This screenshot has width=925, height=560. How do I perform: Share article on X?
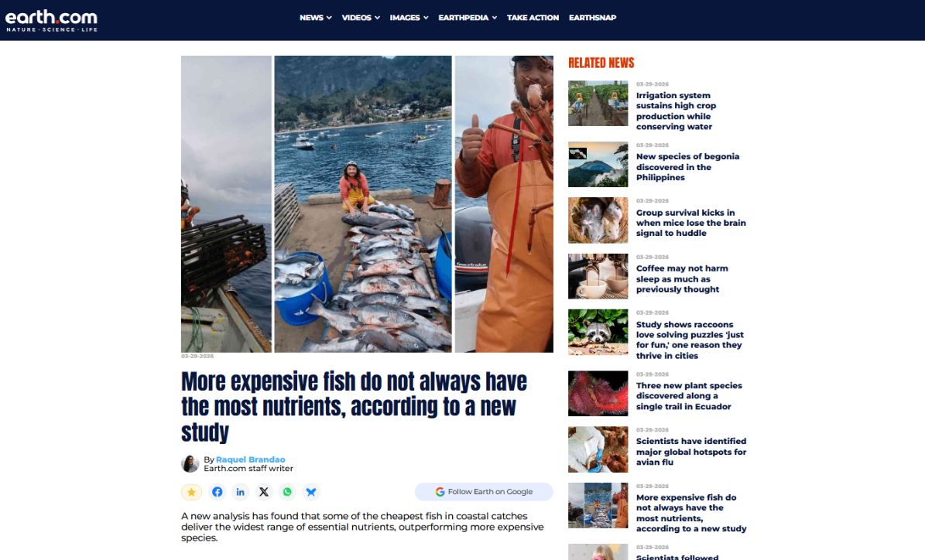click(264, 492)
